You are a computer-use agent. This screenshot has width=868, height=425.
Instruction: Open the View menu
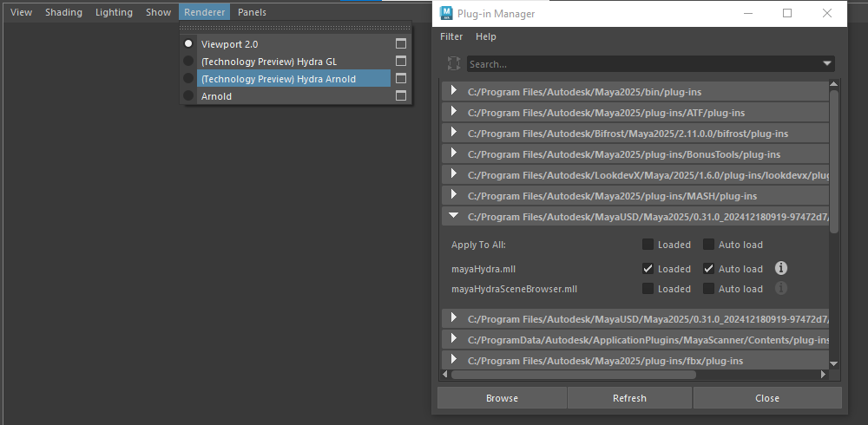21,12
